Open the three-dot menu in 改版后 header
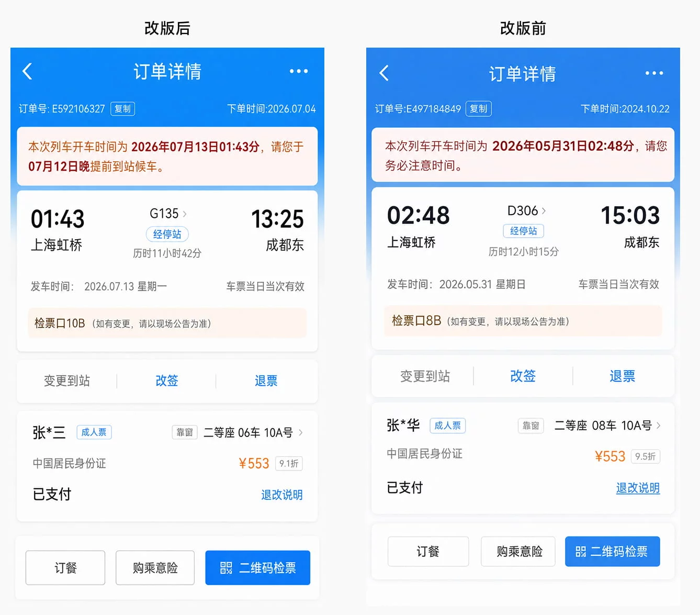The image size is (700, 615). tap(299, 71)
